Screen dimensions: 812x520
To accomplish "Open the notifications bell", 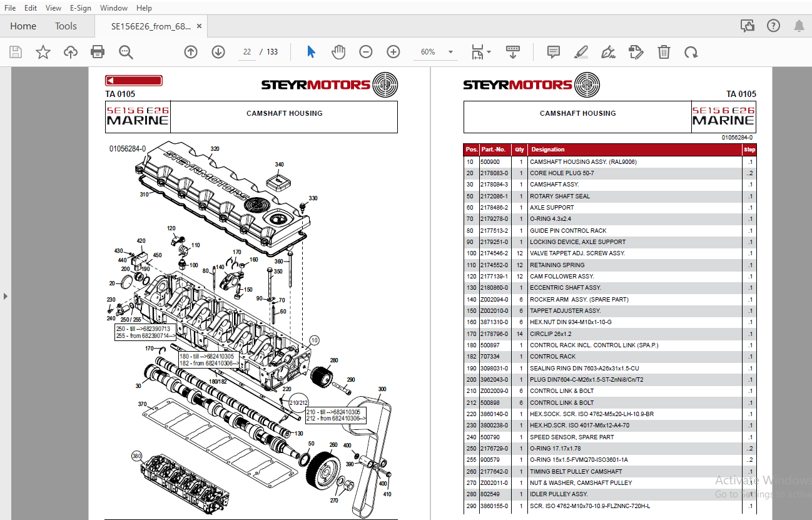I will pyautogui.click(x=799, y=26).
